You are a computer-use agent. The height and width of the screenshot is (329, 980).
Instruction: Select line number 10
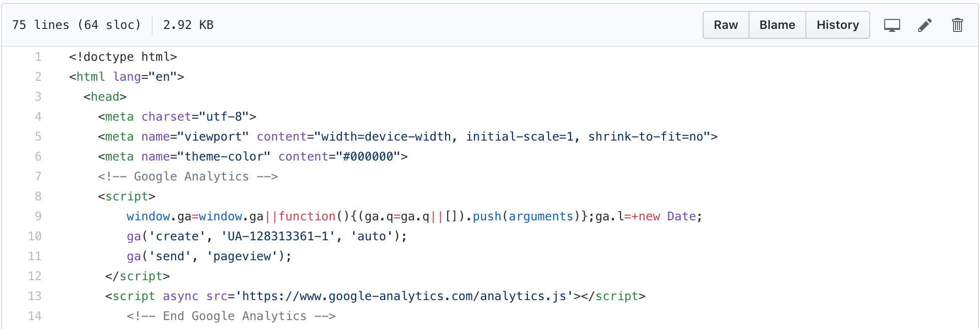tap(35, 236)
